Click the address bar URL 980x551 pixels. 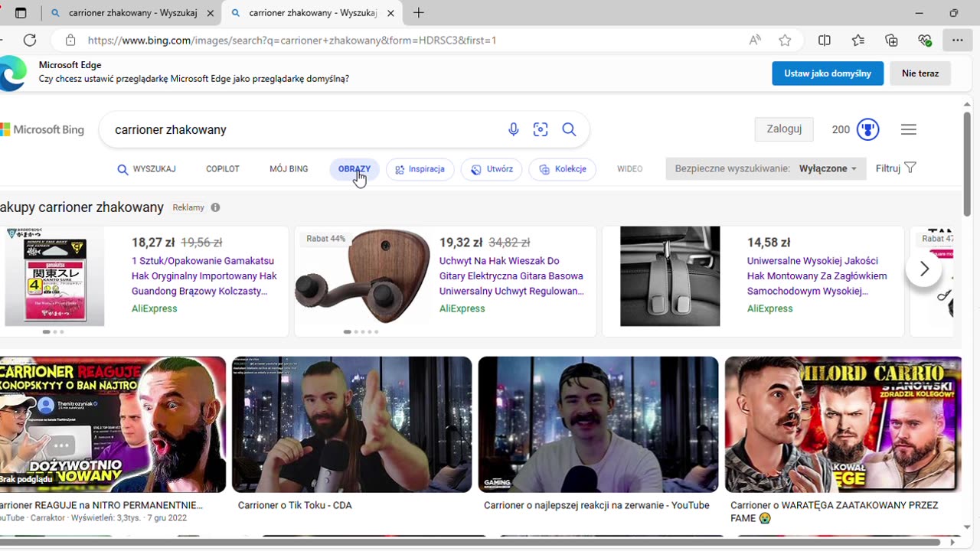292,40
